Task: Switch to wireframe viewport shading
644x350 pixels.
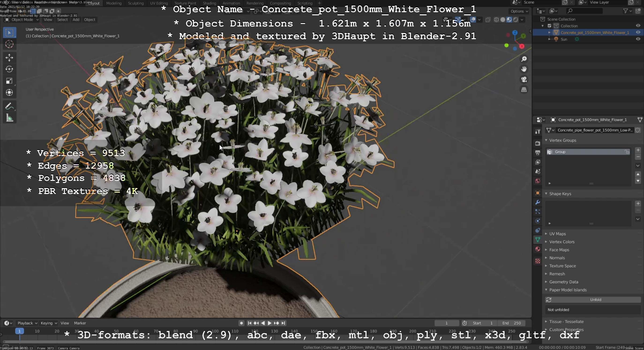Action: tap(497, 19)
